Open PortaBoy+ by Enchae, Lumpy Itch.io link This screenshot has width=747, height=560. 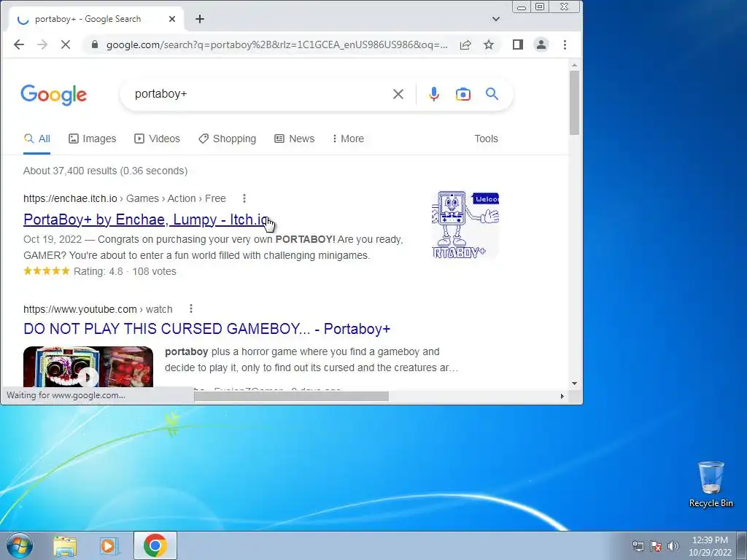[146, 219]
